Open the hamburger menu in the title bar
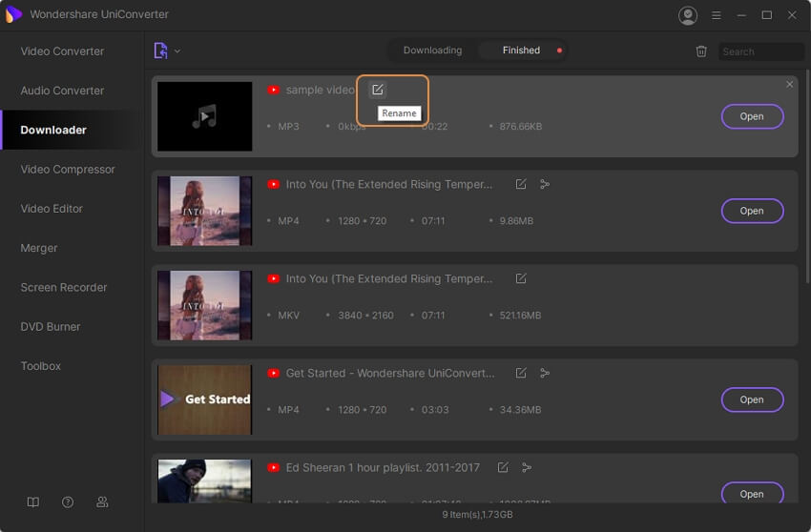Image resolution: width=811 pixels, height=532 pixels. click(717, 15)
